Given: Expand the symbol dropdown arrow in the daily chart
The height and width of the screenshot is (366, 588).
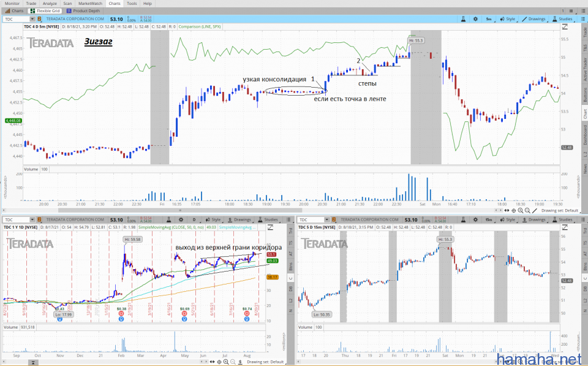Looking at the screenshot, I should (x=32, y=219).
